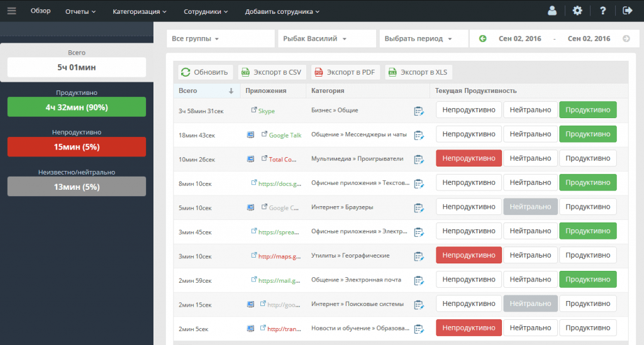Image resolution: width=644 pixels, height=345 pixels.
Task: Open the user profile icon
Action: 552,11
